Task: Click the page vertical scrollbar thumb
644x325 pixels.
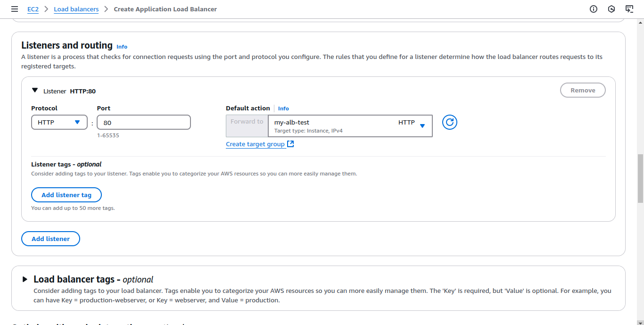Action: click(x=640, y=178)
